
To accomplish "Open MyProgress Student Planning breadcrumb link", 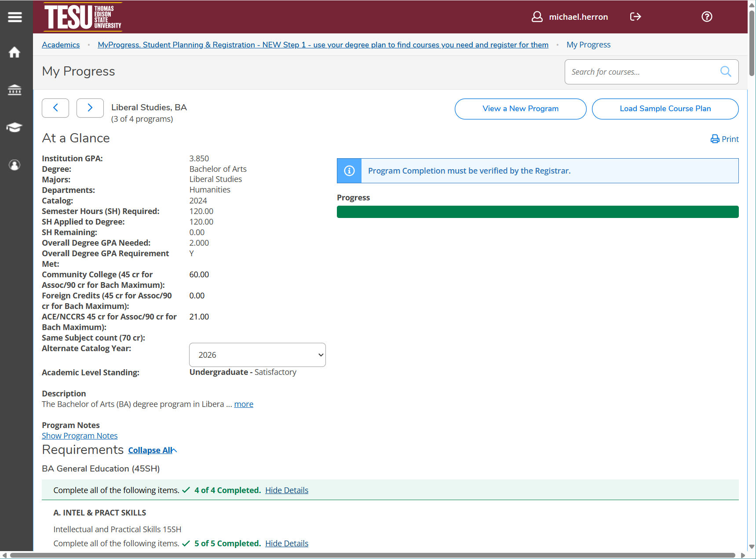I will coord(323,44).
